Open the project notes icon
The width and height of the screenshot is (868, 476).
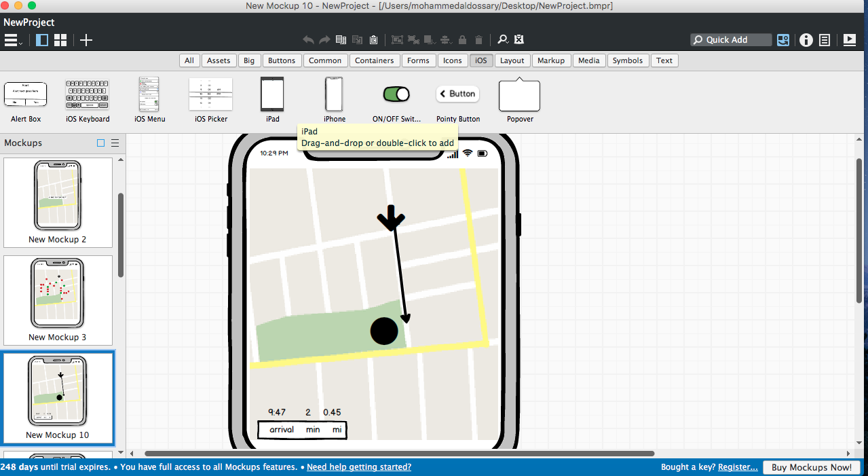825,40
